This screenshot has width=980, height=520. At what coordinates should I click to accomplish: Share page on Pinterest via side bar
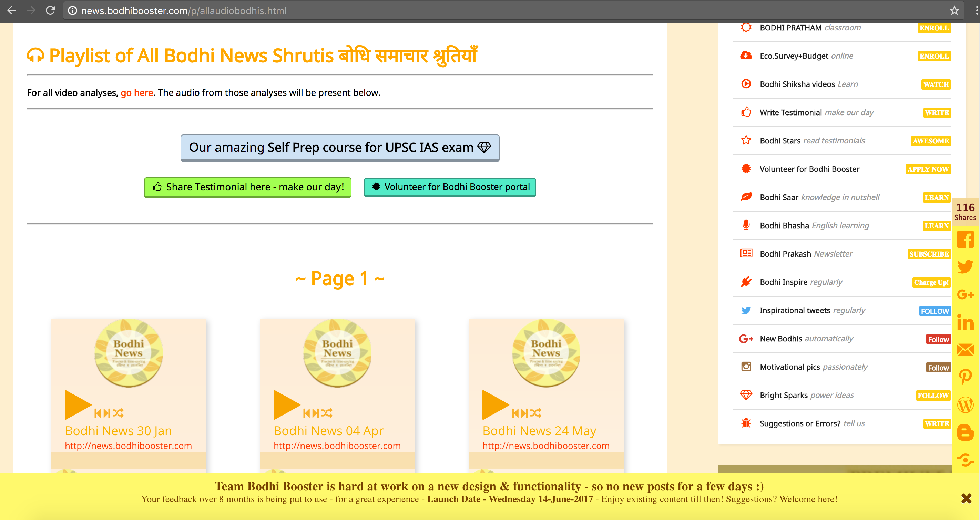tap(966, 377)
